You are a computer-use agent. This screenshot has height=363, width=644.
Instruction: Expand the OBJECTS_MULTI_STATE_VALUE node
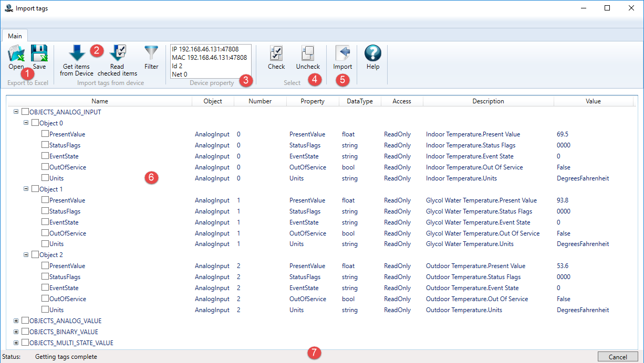tap(16, 343)
